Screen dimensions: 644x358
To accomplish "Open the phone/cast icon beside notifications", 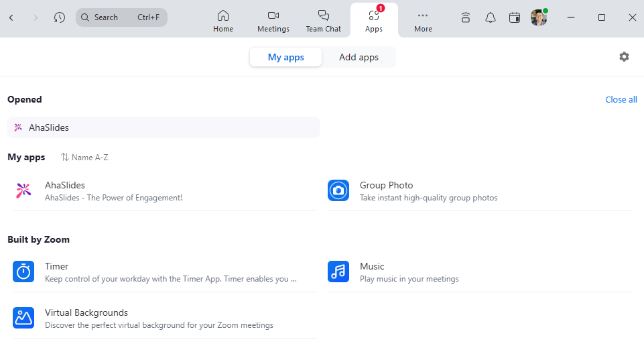I will [x=466, y=17].
